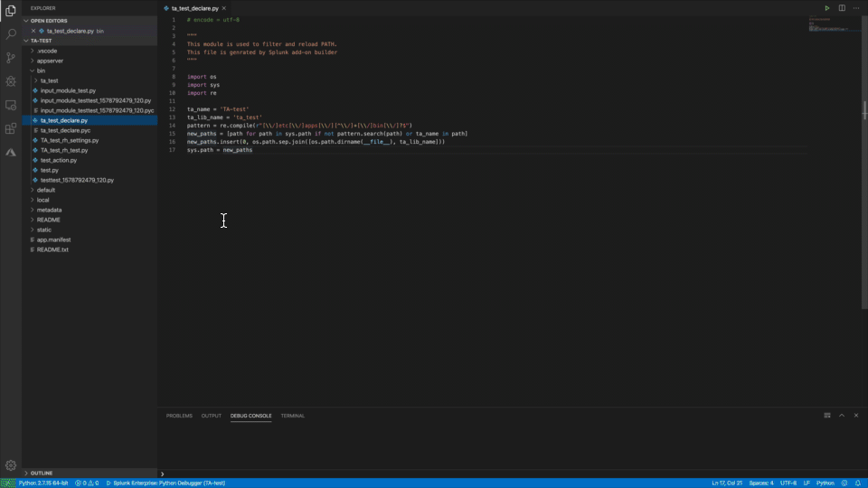
Task: Open the Run and Debug view
Action: tap(11, 81)
